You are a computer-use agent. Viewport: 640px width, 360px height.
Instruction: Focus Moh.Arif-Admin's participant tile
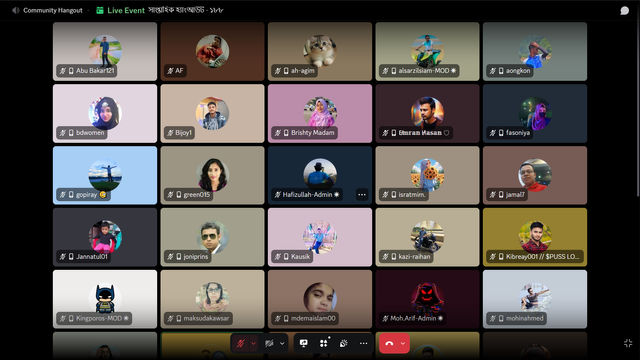tap(427, 299)
